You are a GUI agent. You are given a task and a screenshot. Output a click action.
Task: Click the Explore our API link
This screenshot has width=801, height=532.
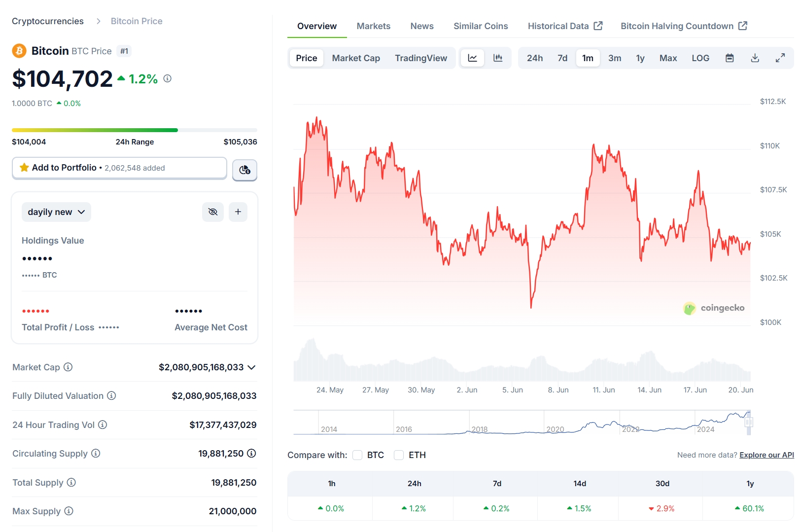click(x=766, y=455)
